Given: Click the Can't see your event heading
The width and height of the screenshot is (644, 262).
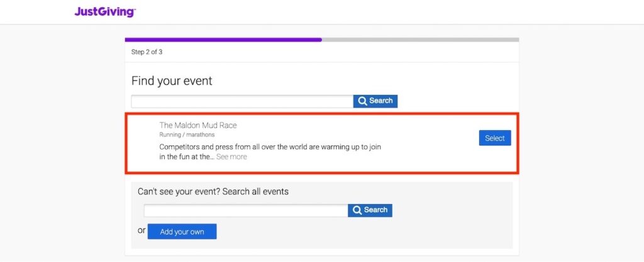Looking at the screenshot, I should (213, 192).
